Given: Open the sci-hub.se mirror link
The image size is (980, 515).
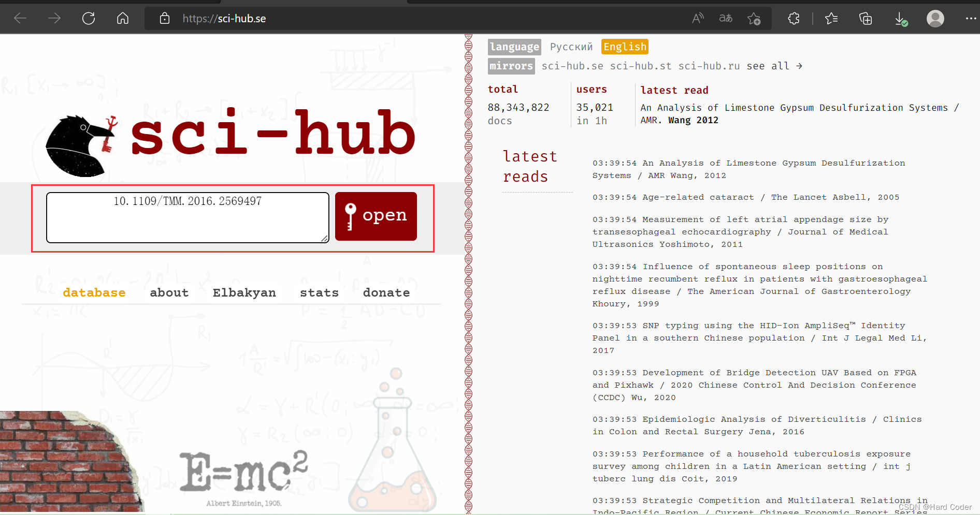Looking at the screenshot, I should click(x=572, y=66).
